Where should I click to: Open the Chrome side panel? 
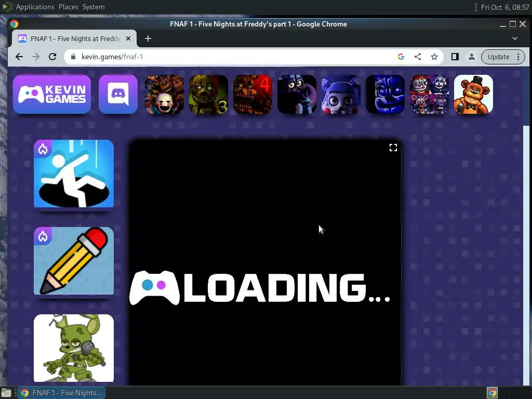455,57
